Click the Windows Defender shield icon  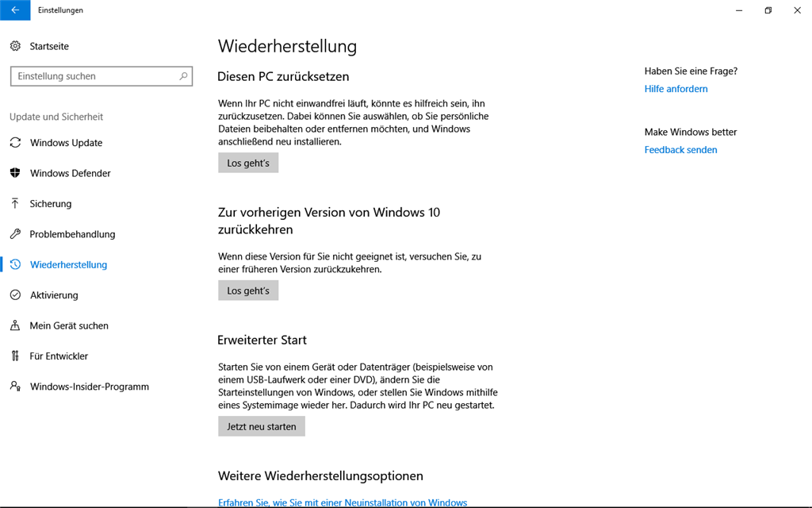point(15,173)
